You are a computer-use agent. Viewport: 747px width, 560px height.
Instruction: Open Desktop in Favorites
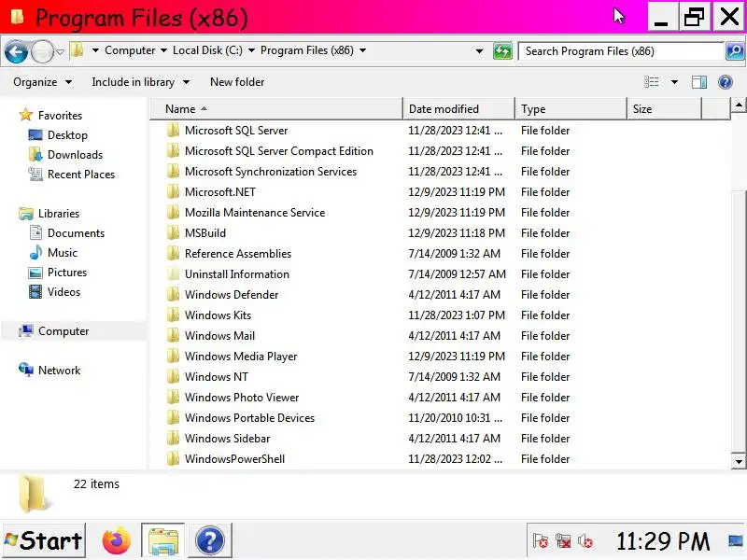click(67, 135)
